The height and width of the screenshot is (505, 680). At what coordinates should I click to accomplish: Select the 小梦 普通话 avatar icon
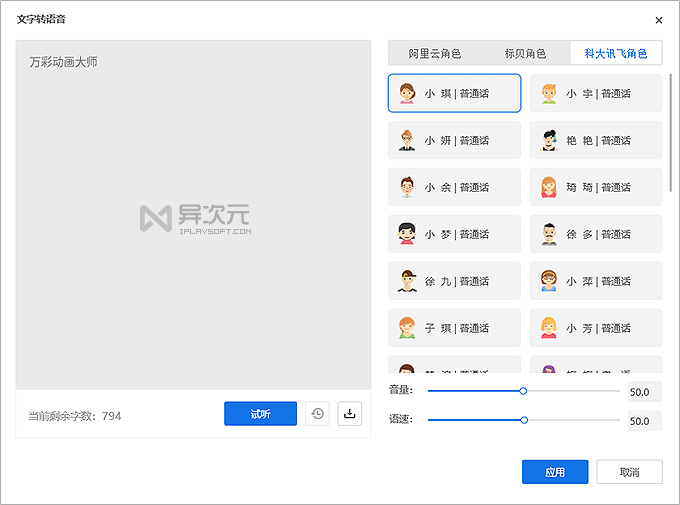coord(407,234)
